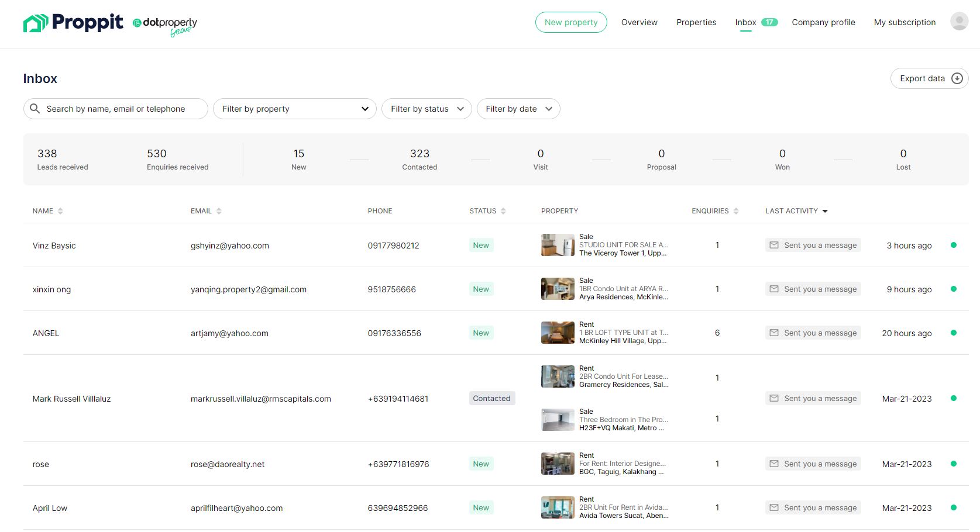Click the New property button
The width and height of the screenshot is (980, 532).
571,22
